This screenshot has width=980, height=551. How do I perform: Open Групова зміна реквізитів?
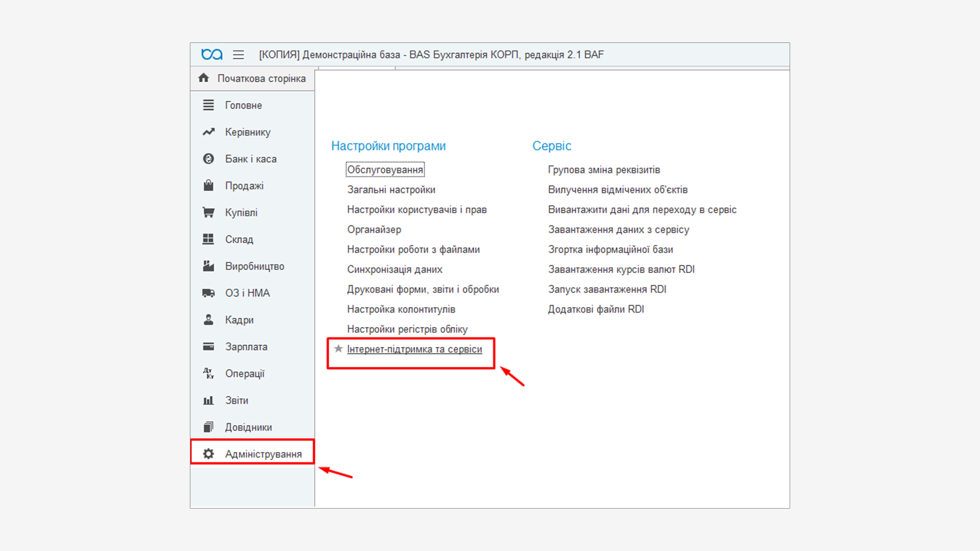(x=604, y=169)
